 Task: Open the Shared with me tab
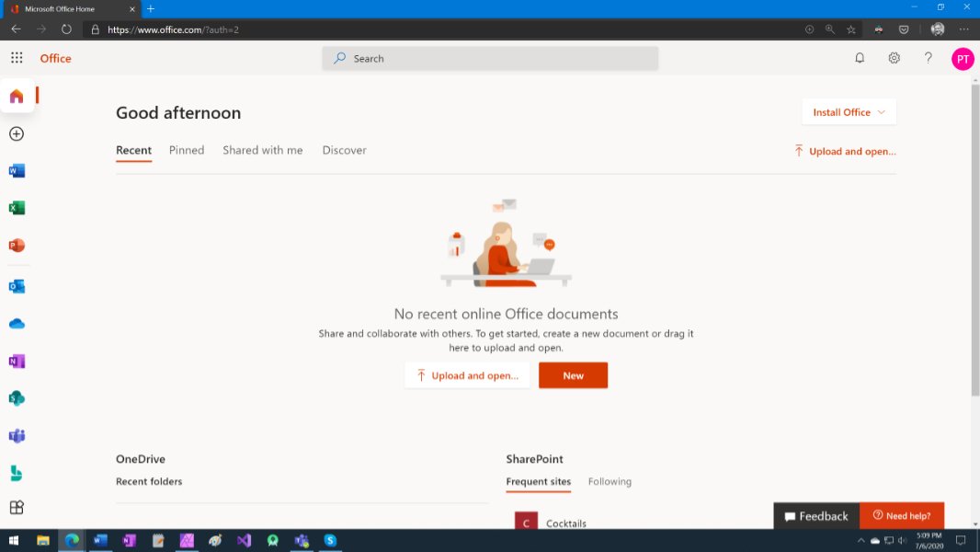(x=263, y=150)
